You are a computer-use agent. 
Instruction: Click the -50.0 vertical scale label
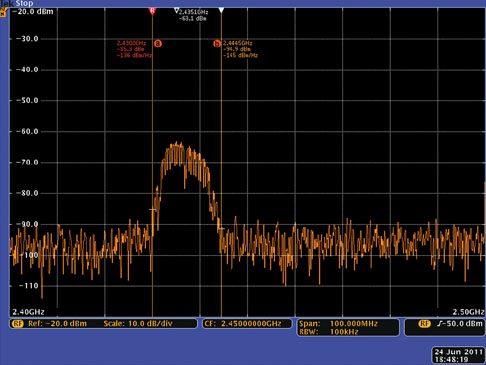click(x=28, y=100)
